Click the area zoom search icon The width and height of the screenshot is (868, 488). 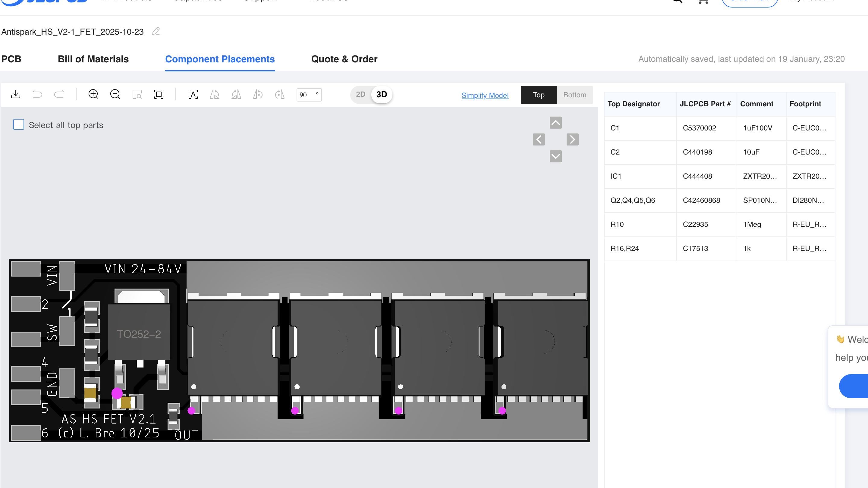click(x=137, y=94)
